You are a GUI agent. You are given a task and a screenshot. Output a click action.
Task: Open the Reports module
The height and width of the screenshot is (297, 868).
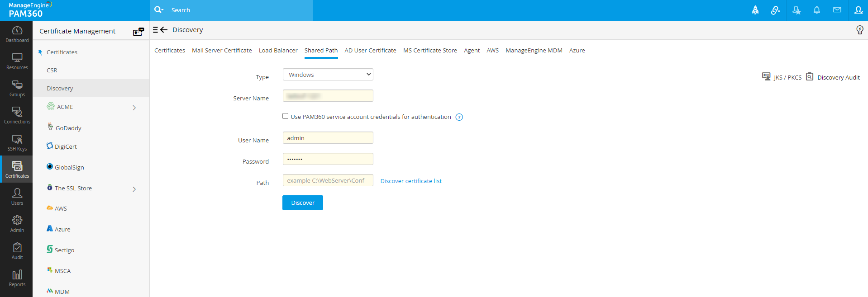[17, 278]
